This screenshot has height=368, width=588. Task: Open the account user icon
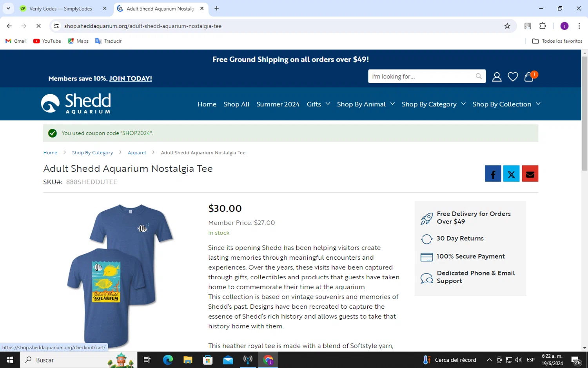pyautogui.click(x=497, y=77)
